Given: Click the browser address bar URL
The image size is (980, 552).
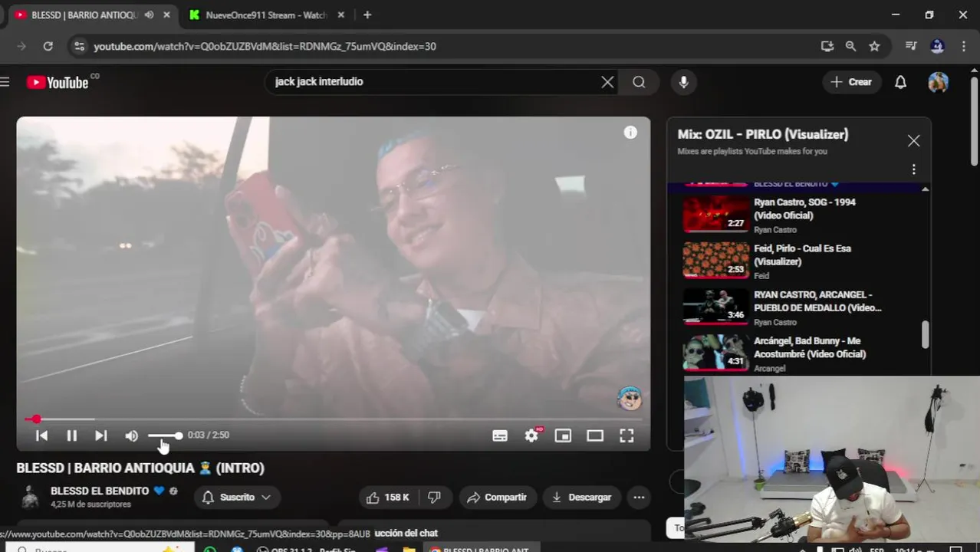Looking at the screenshot, I should point(265,47).
